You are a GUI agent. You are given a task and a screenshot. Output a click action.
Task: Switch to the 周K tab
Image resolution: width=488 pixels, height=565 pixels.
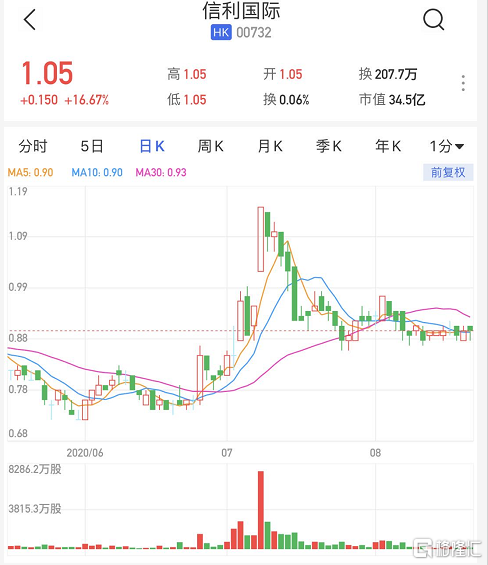coord(210,146)
